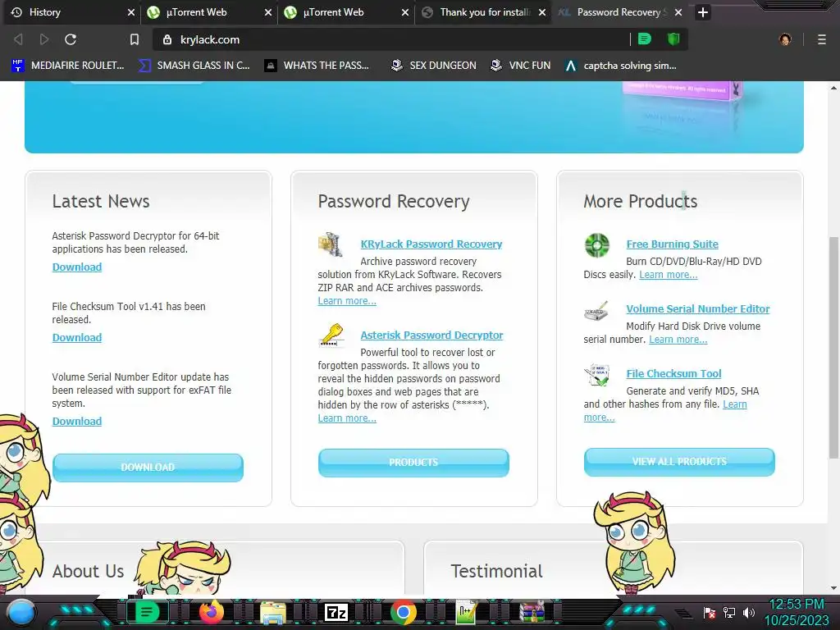Open the Start orb on taskbar
This screenshot has height=630, width=840.
[x=22, y=612]
